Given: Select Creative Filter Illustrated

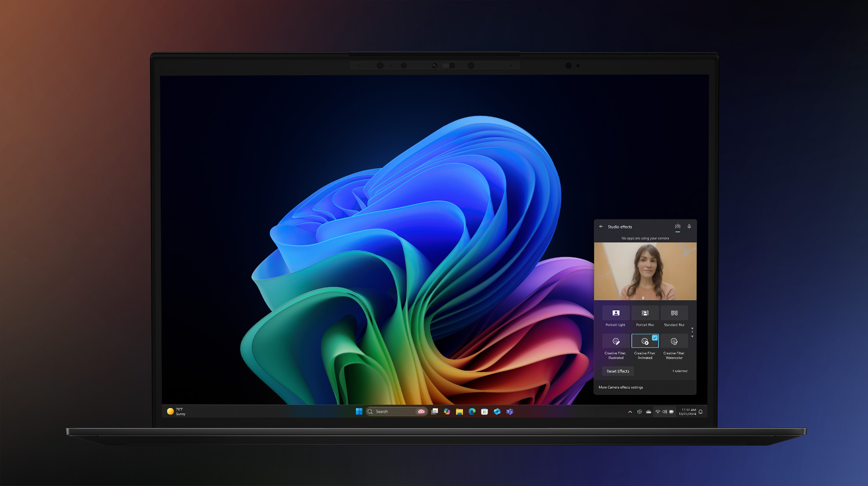Looking at the screenshot, I should pyautogui.click(x=616, y=341).
